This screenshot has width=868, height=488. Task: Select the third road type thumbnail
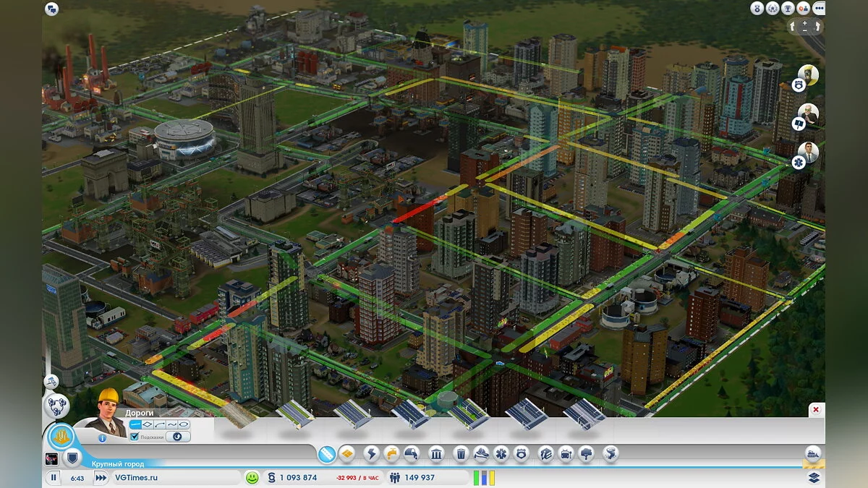pyautogui.click(x=353, y=414)
